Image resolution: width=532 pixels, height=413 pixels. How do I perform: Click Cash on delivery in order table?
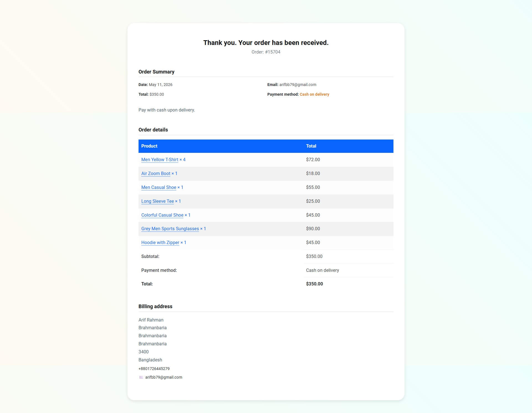pos(323,270)
